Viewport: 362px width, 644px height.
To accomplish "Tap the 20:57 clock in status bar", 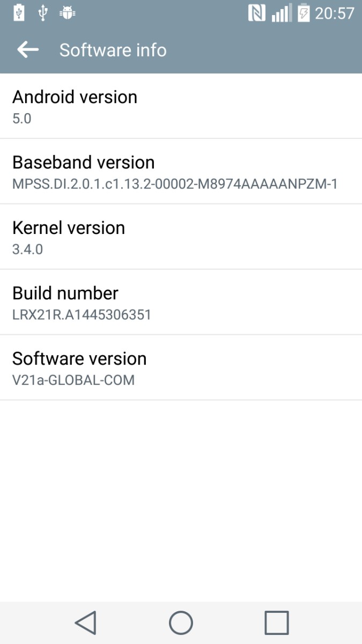I will tap(335, 13).
